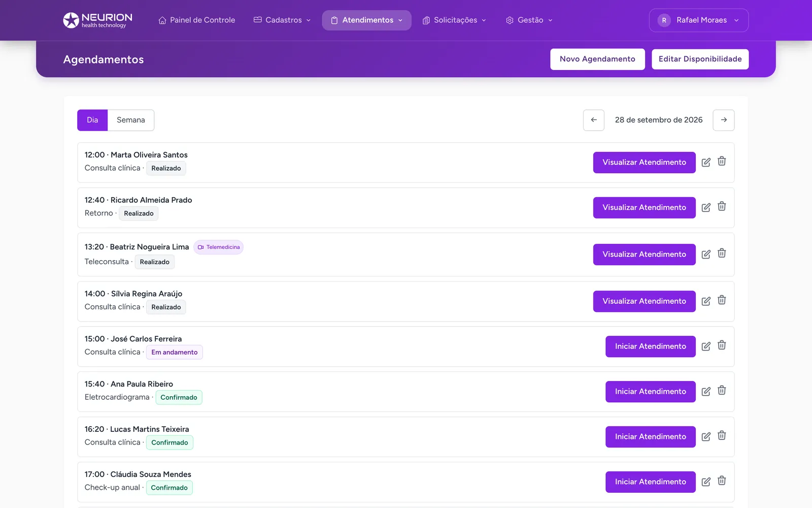Viewport: 812px width, 508px height.
Task: Delete Cláudia Souza Mendes appointment icon
Action: [722, 481]
